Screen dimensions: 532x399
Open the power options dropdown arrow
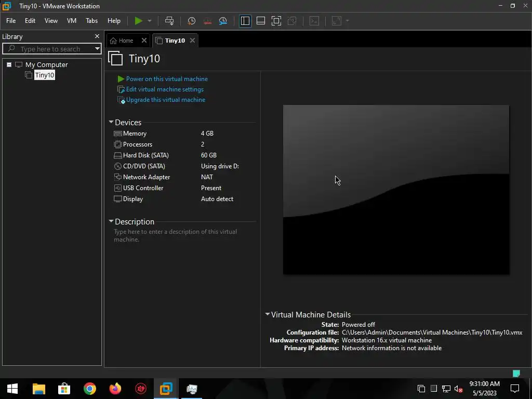(x=149, y=21)
